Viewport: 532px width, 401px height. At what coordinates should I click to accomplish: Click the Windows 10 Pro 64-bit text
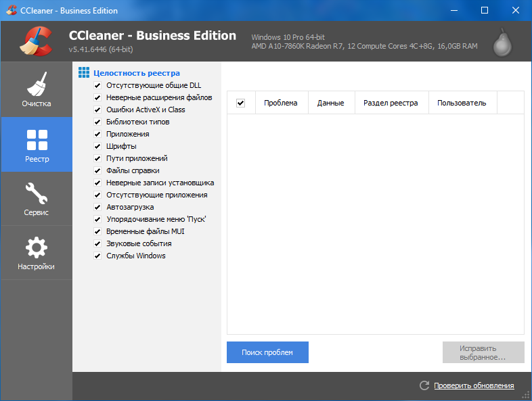click(x=288, y=37)
